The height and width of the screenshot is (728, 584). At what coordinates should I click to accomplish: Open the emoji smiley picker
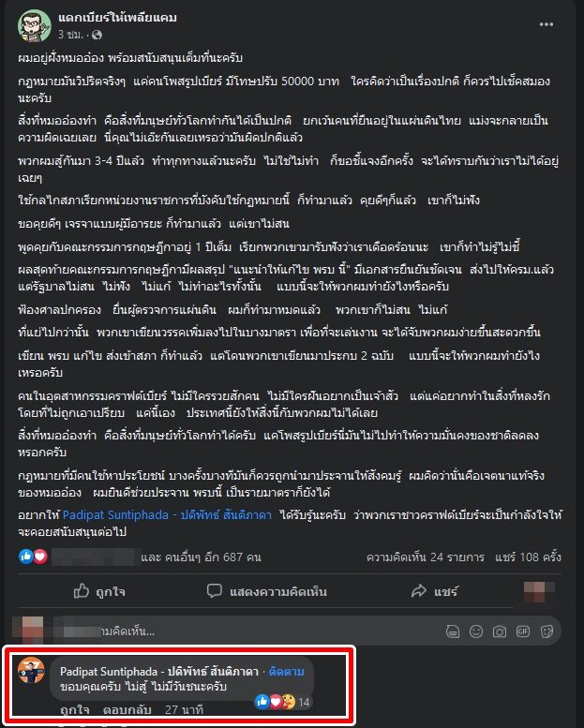tap(476, 631)
